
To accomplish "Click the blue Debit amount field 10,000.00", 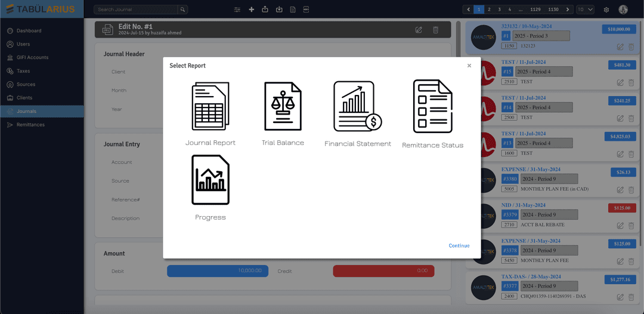I will (218, 271).
